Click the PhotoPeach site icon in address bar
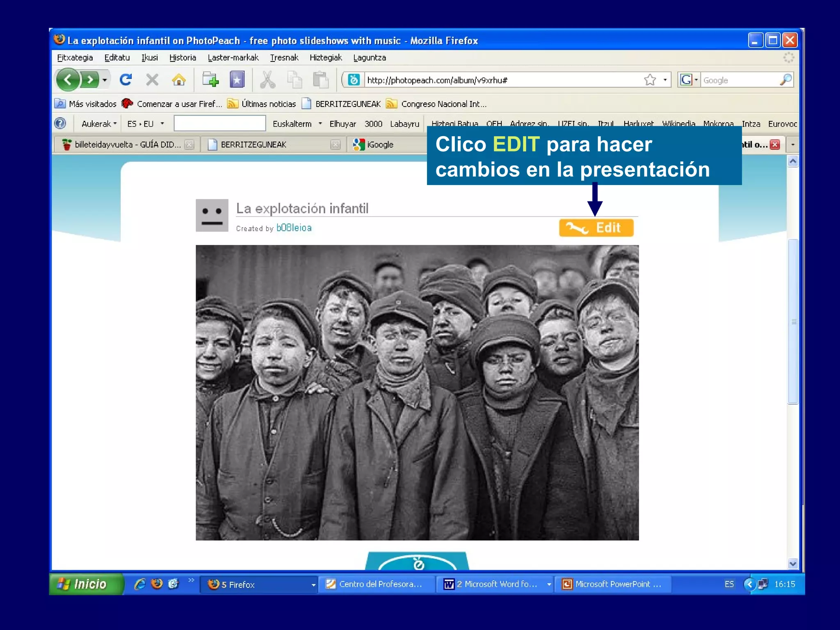This screenshot has width=840, height=630. 354,80
